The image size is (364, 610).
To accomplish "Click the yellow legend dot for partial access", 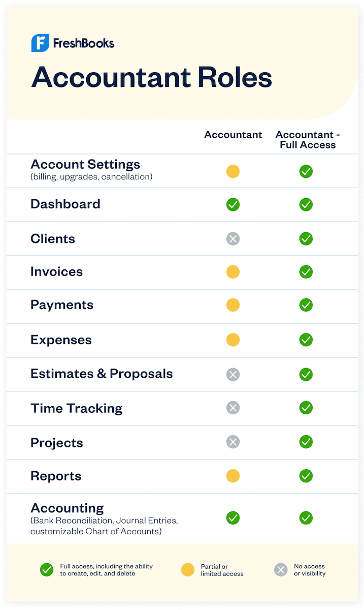I will click(x=188, y=570).
